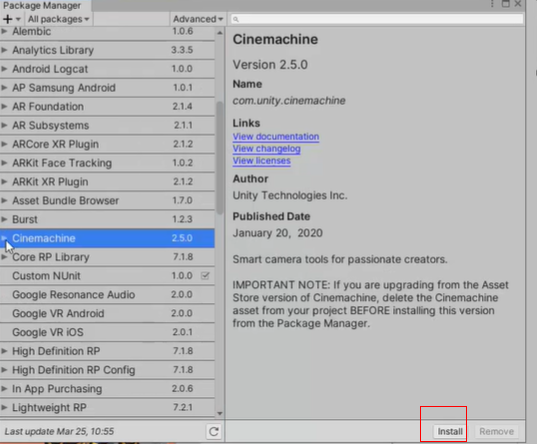Click the package list vertical scrollbar thumb
Viewport: 537px width, 444px height.
(220, 158)
